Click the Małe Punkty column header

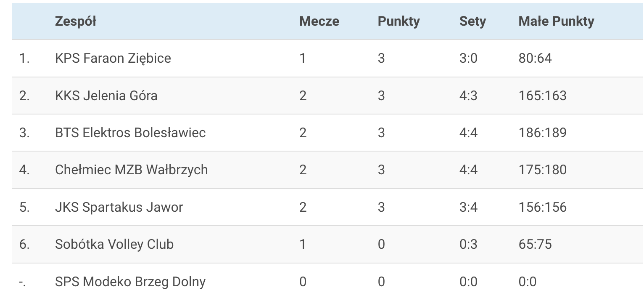[x=556, y=21]
